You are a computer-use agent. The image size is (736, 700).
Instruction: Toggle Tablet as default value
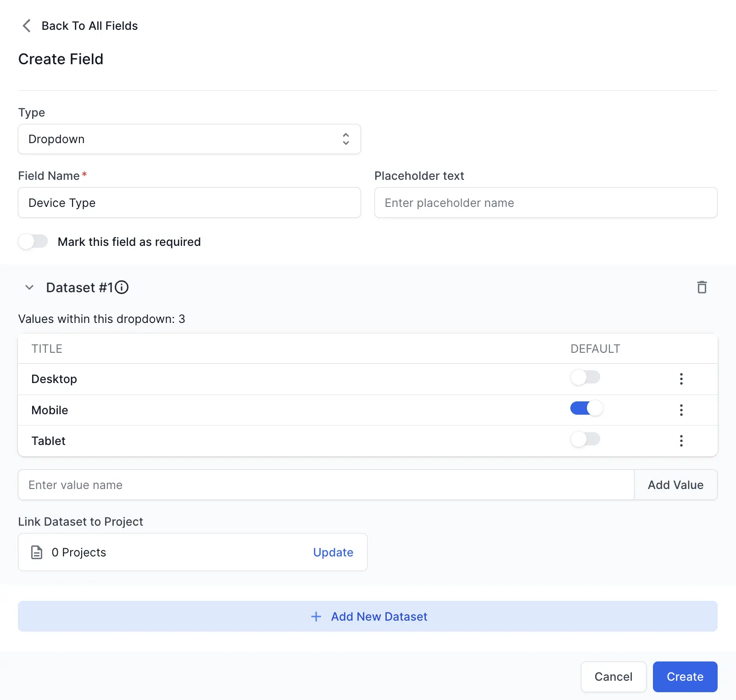point(585,439)
